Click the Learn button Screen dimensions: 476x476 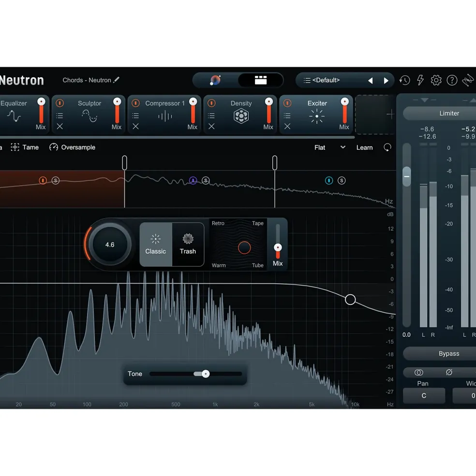[x=364, y=147]
